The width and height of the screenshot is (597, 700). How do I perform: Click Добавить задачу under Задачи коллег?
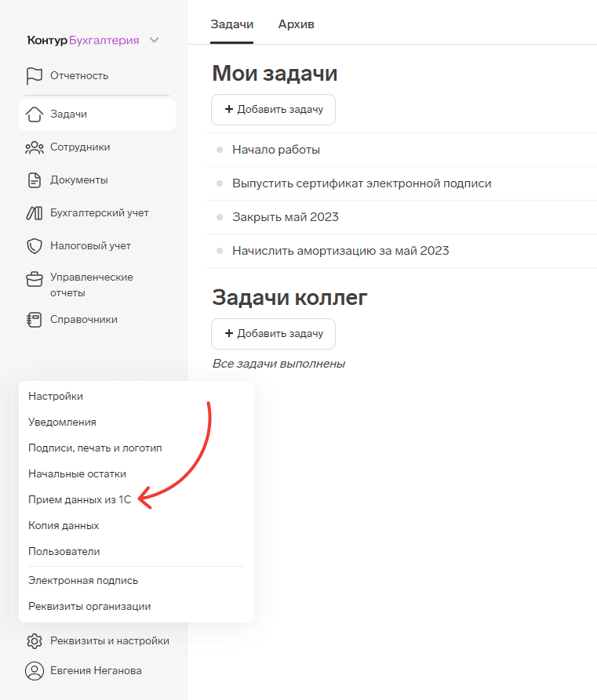click(x=273, y=333)
